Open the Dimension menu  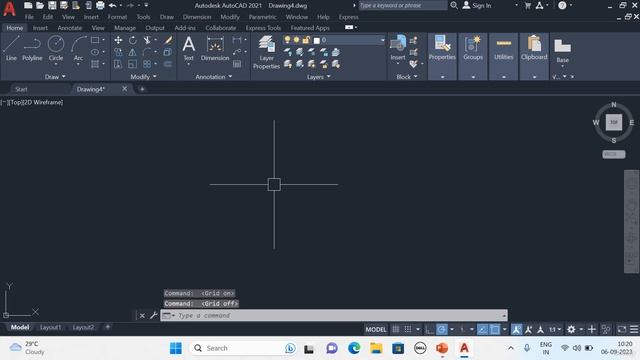(x=197, y=17)
